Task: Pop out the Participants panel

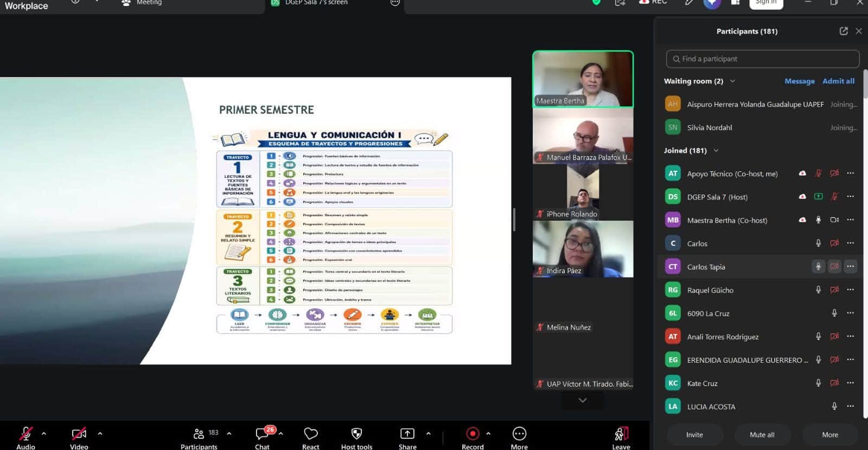Action: tap(844, 31)
